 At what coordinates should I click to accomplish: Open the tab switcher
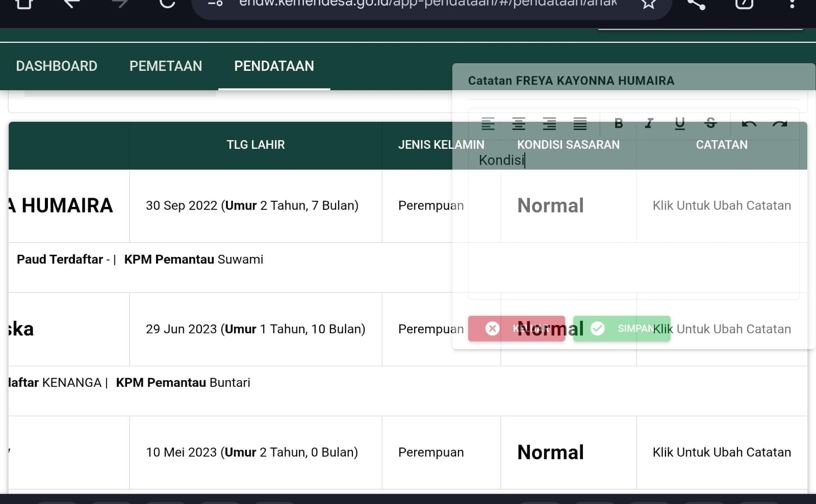(744, 4)
